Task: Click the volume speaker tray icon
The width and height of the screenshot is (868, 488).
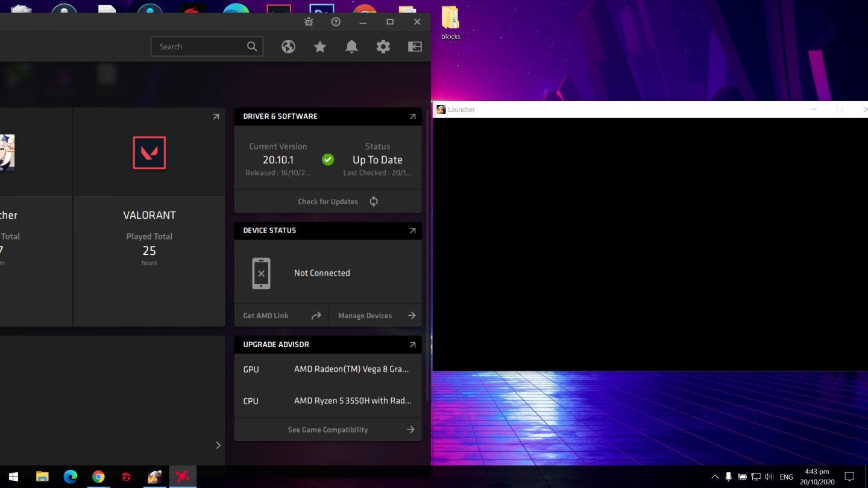Action: [769, 477]
